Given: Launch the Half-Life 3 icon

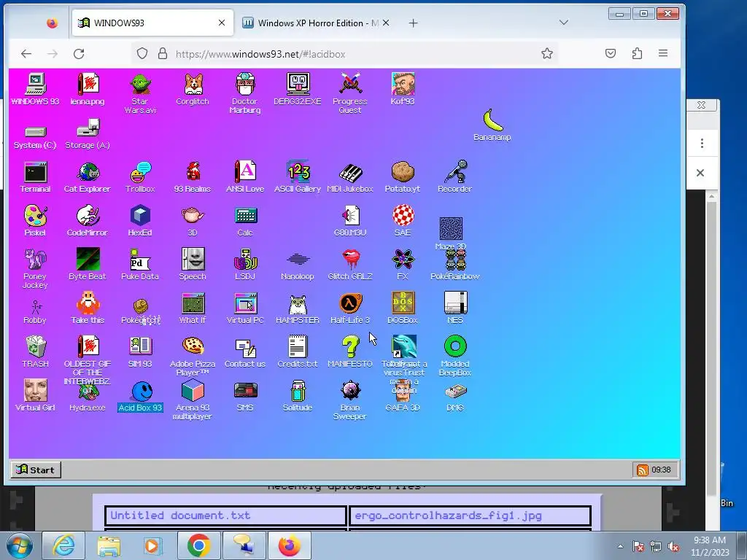Looking at the screenshot, I should pos(351,303).
